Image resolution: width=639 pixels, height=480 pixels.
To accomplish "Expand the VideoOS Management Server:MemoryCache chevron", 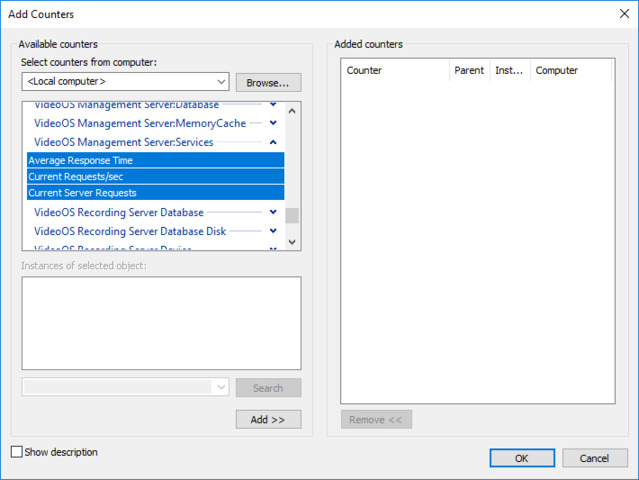I will pyautogui.click(x=272, y=123).
